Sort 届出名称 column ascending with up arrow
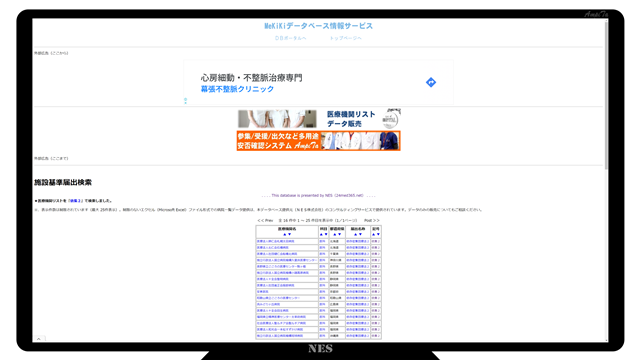640x360 pixels. [x=355, y=234]
